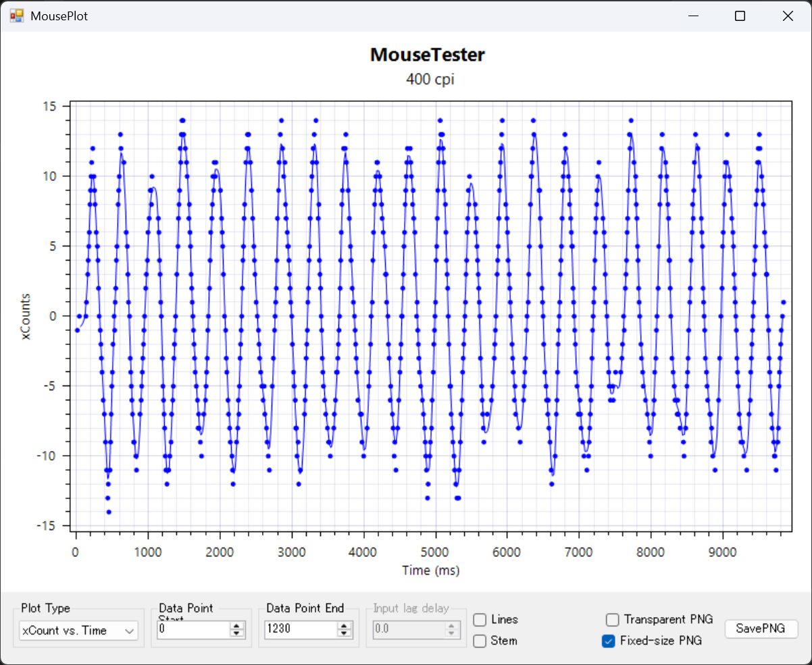Viewport: 812px width, 665px height.
Task: Minimize the MousePlot window
Action: click(693, 16)
